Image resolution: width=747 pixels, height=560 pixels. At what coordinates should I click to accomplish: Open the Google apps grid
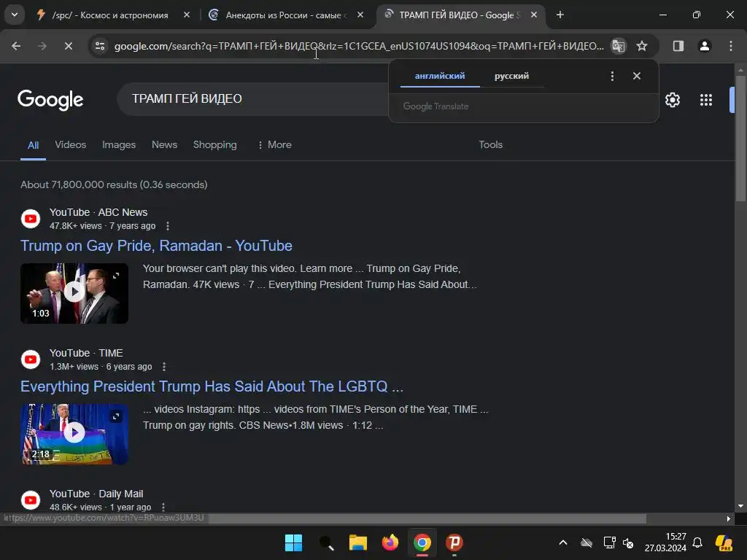point(706,100)
